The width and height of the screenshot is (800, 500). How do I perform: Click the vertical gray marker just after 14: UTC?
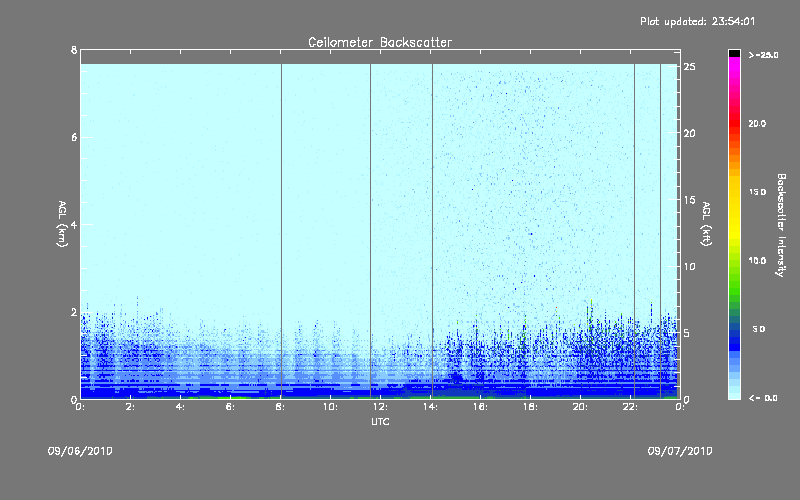433,231
